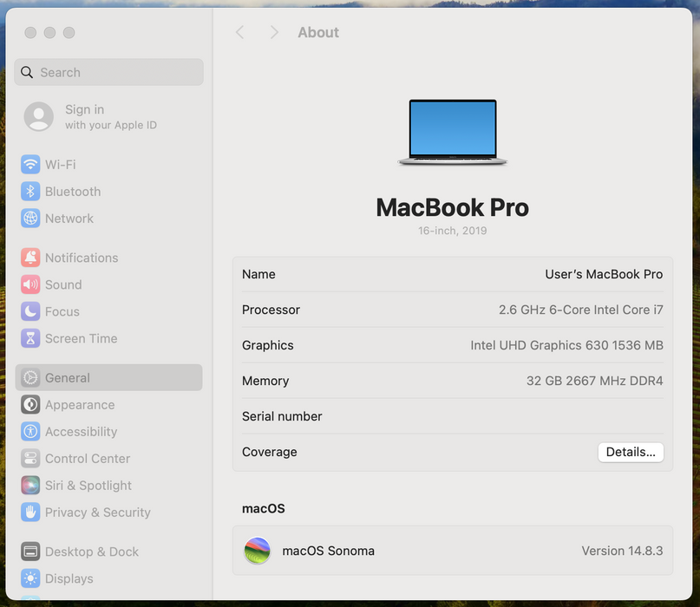700x607 pixels.
Task: Click the Name row label
Action: pyautogui.click(x=258, y=274)
